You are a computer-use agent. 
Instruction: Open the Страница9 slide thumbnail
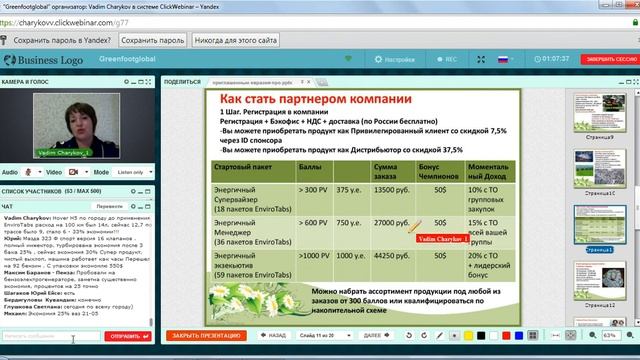point(600,113)
